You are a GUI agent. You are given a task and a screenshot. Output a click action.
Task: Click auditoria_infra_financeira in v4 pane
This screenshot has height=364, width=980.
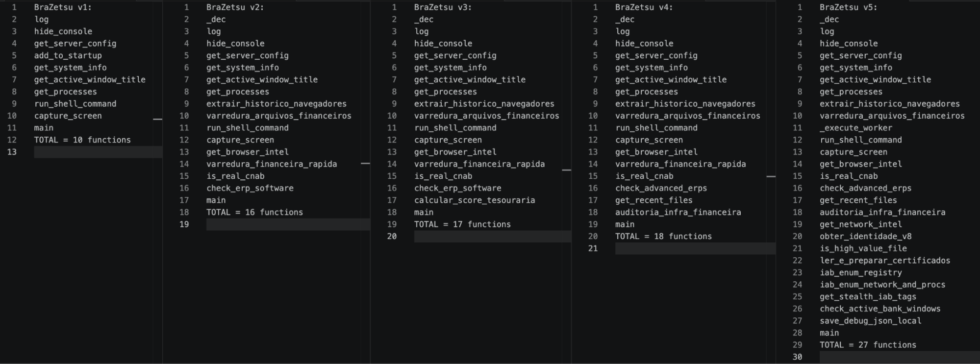[678, 212]
